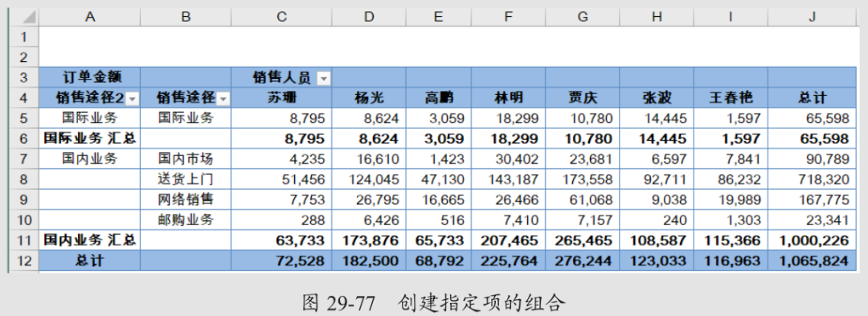Select column F header

508,17
